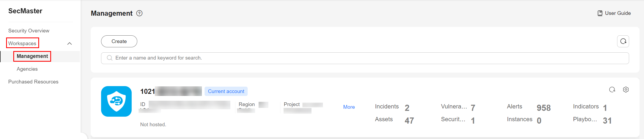This screenshot has height=139, width=644.
Task: Focus the name and keyword search field
Action: (367, 58)
